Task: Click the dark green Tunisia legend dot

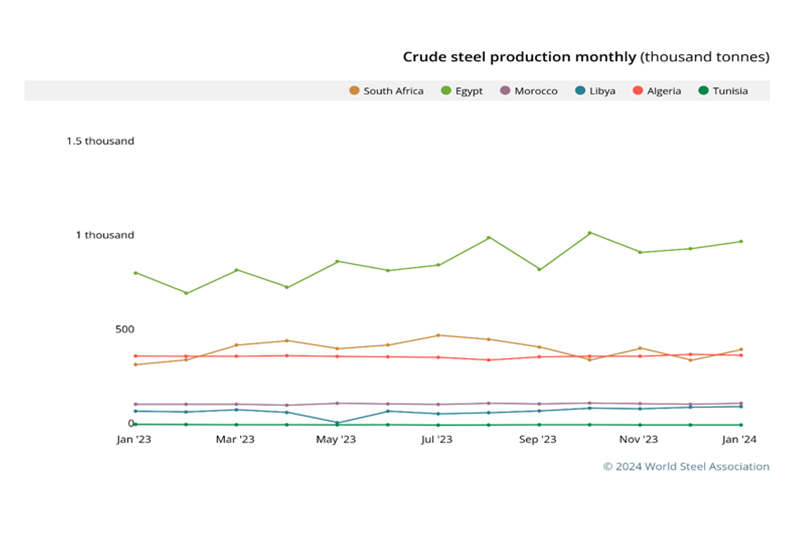Action: click(704, 91)
